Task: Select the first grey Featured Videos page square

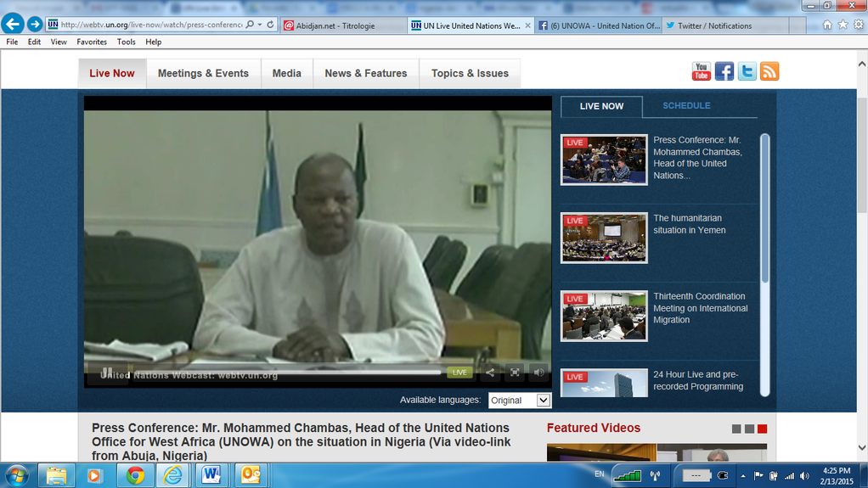Action: pyautogui.click(x=736, y=429)
